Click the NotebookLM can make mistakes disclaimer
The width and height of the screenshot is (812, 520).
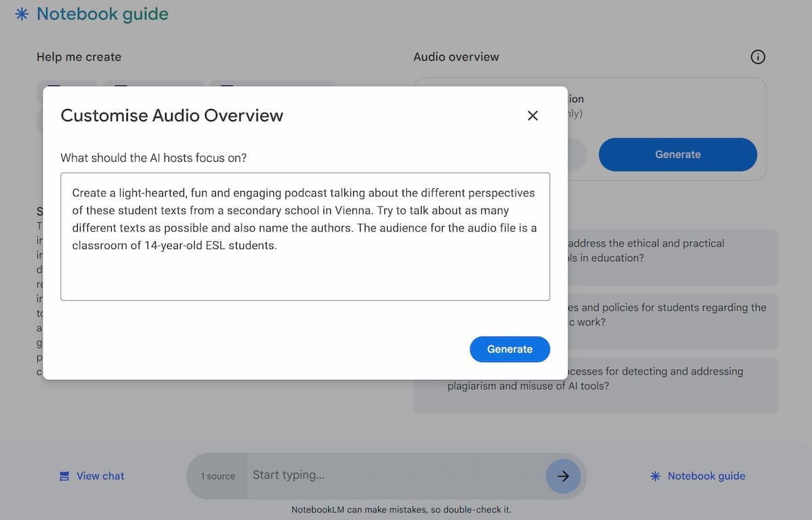tap(405, 510)
